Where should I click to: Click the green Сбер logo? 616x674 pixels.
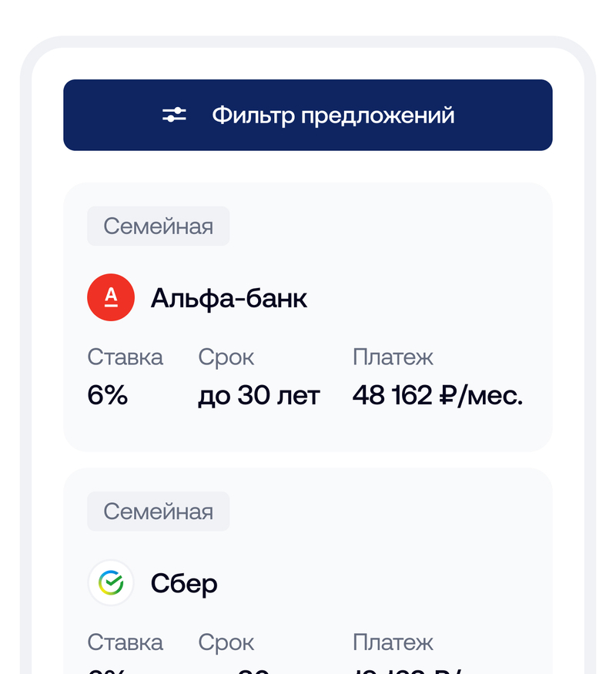coord(111,583)
